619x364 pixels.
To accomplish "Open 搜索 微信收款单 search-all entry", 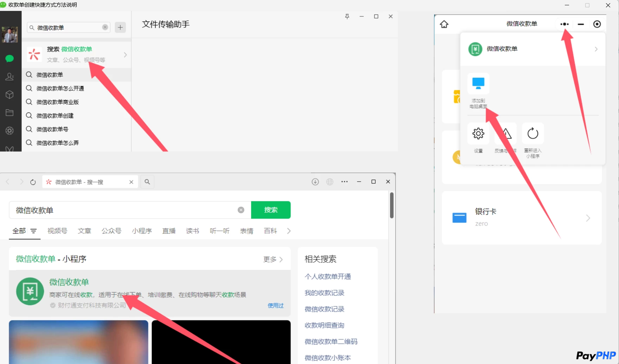I will (x=76, y=54).
